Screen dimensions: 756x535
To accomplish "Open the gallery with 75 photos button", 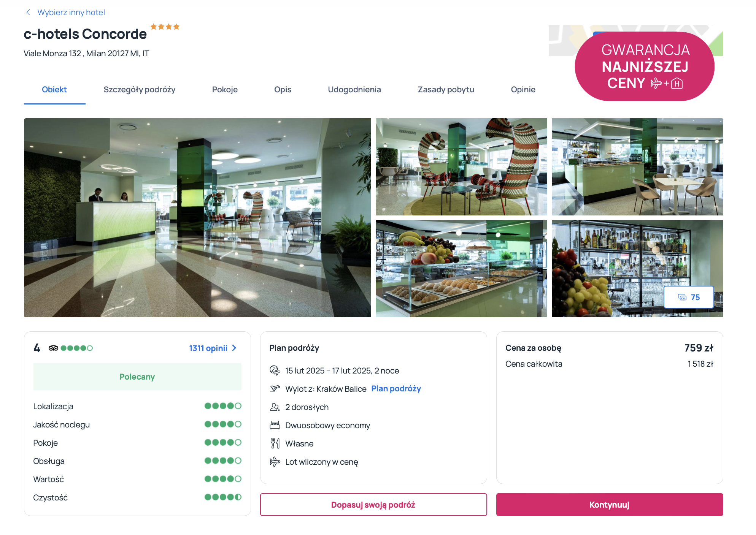I will 689,297.
